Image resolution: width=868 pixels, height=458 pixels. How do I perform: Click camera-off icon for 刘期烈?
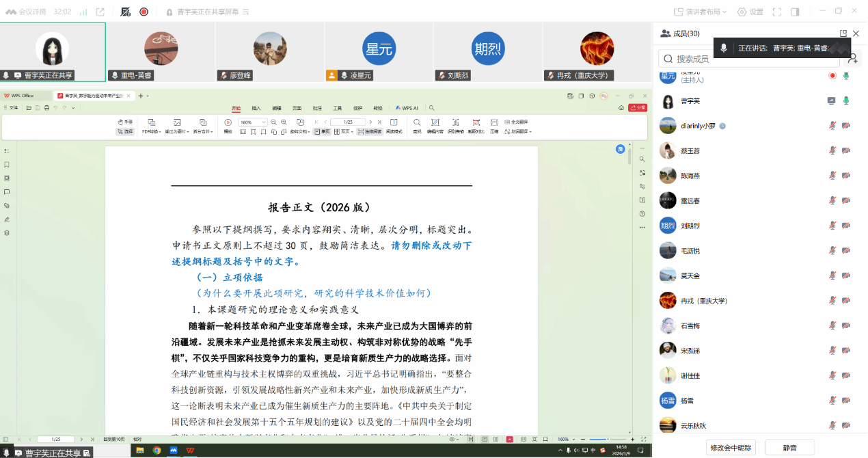(x=846, y=226)
